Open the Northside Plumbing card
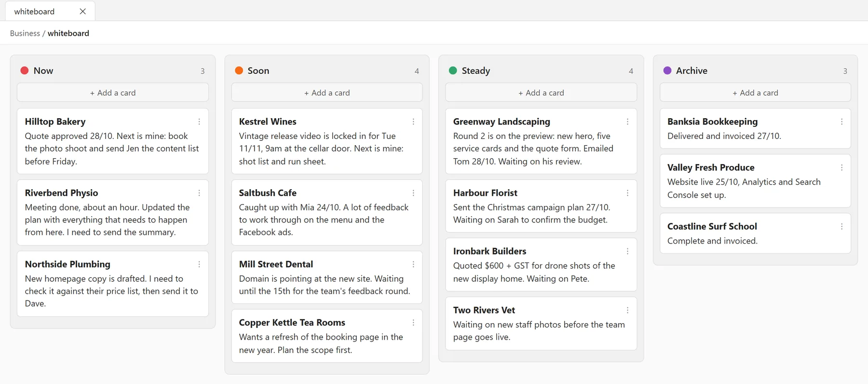 click(x=113, y=284)
